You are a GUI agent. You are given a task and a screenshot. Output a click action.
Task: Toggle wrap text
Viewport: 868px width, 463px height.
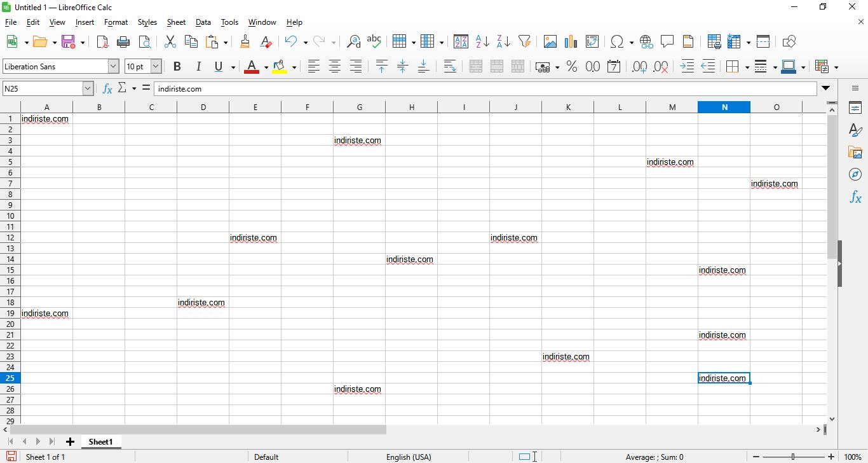(450, 67)
